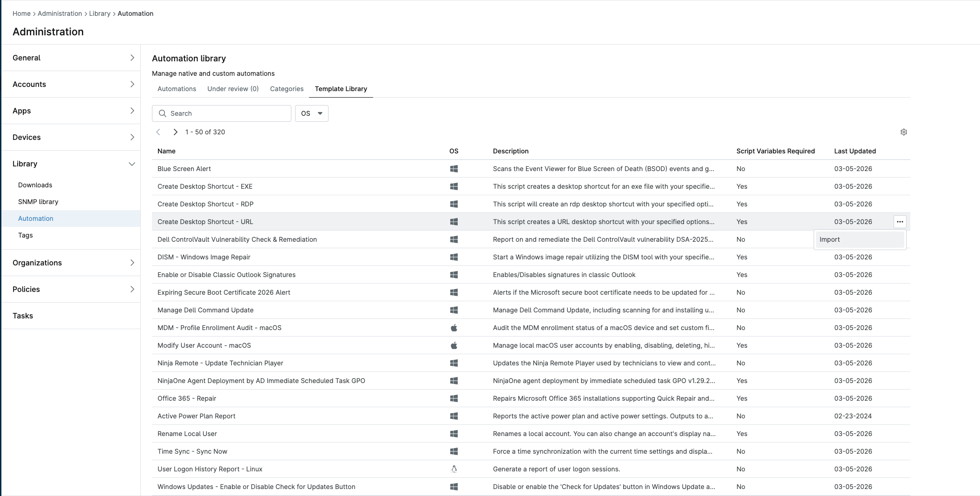Click Library breadcrumb link

[99, 13]
